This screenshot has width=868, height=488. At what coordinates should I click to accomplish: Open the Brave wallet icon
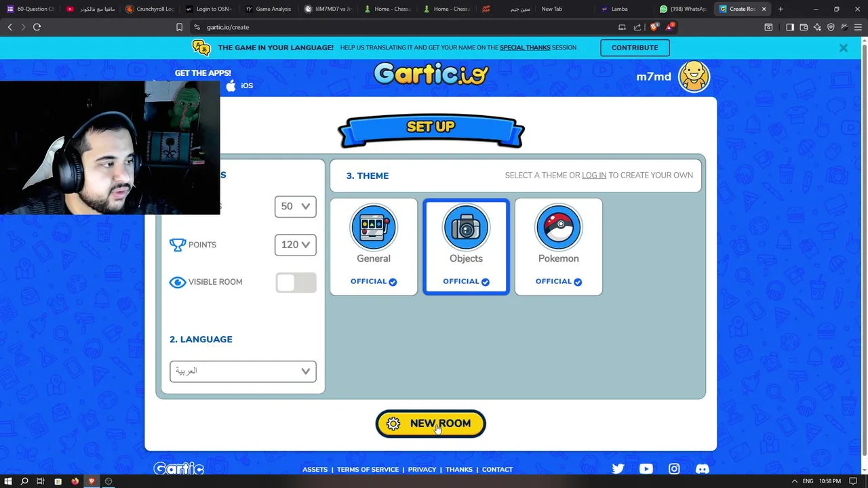804,27
